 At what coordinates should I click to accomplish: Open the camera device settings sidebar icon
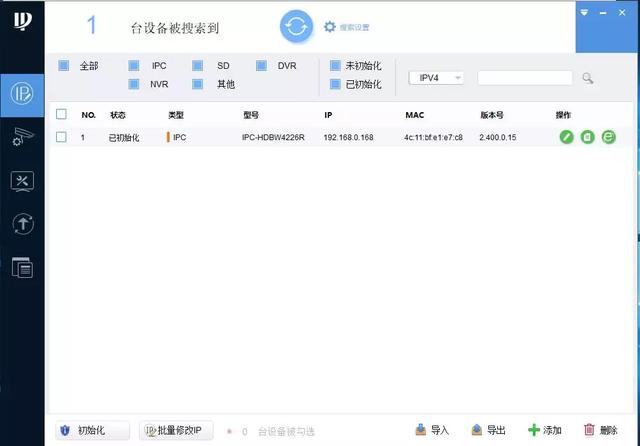(23, 137)
